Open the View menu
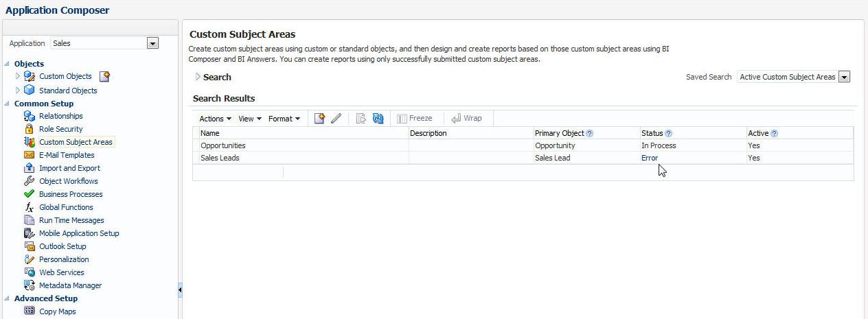The width and height of the screenshot is (868, 319). 250,119
